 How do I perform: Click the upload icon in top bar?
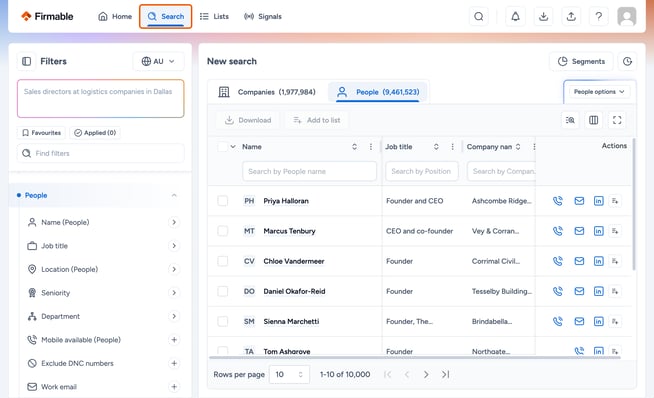pyautogui.click(x=571, y=16)
